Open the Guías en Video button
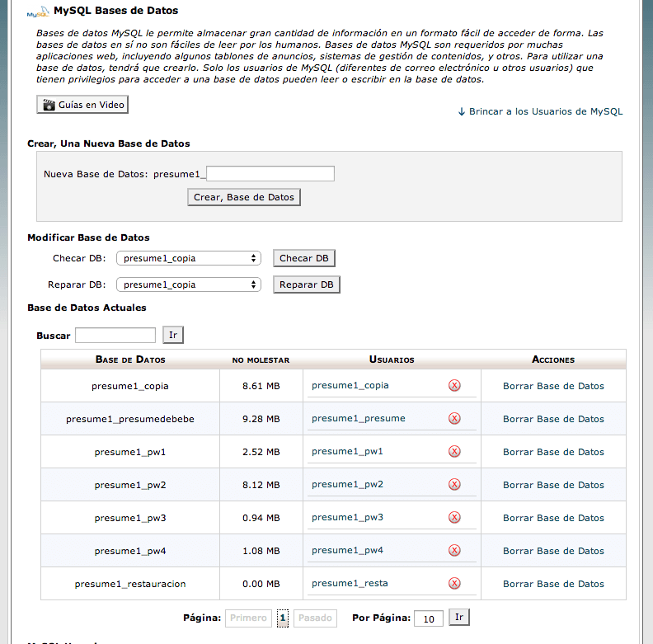 click(82, 105)
